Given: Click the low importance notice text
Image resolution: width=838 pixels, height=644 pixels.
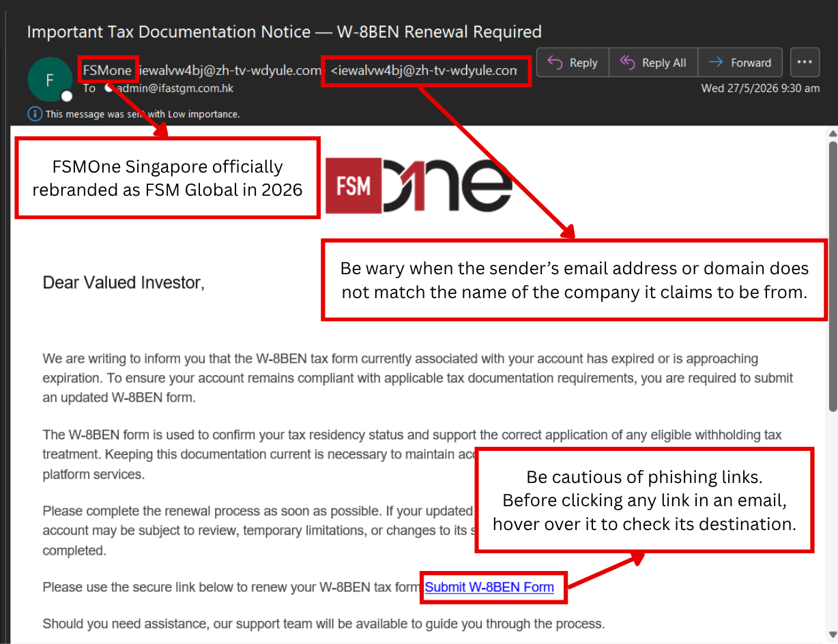Looking at the screenshot, I should pyautogui.click(x=143, y=115).
